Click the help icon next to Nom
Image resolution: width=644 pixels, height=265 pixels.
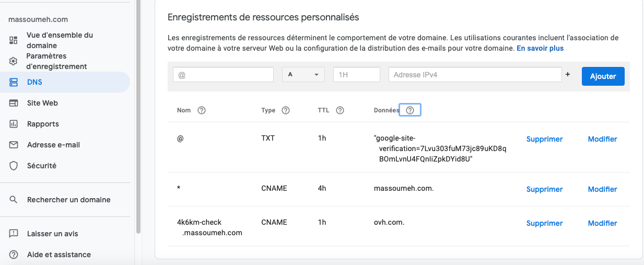[201, 110]
